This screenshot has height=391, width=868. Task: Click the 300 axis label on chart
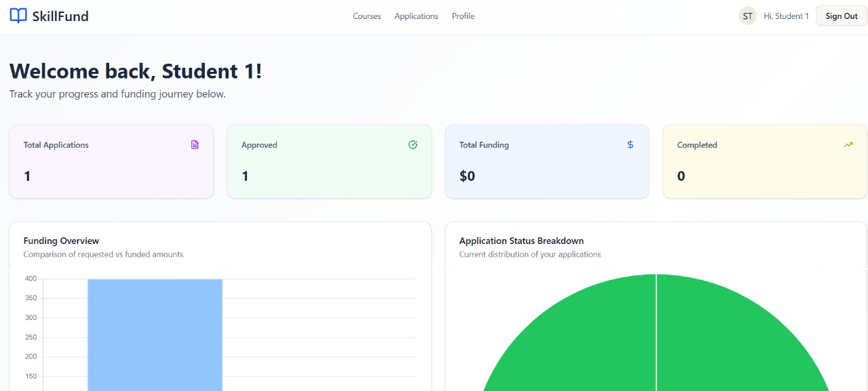[x=31, y=318]
